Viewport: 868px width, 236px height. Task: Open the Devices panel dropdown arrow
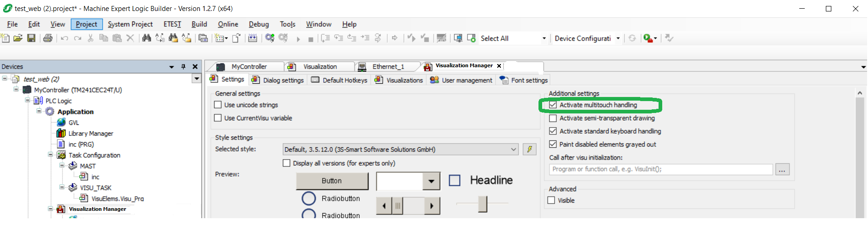coord(172,67)
